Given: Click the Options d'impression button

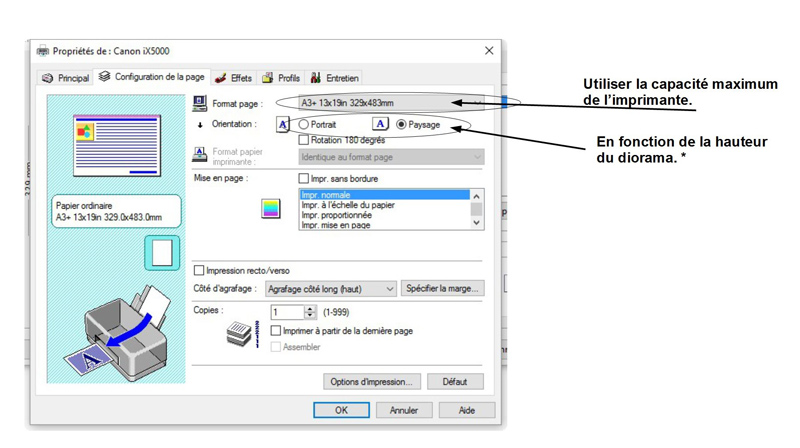Looking at the screenshot, I should click(370, 381).
